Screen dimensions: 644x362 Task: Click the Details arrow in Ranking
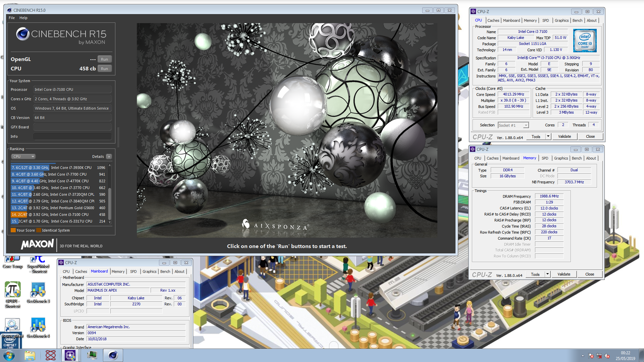click(x=109, y=157)
